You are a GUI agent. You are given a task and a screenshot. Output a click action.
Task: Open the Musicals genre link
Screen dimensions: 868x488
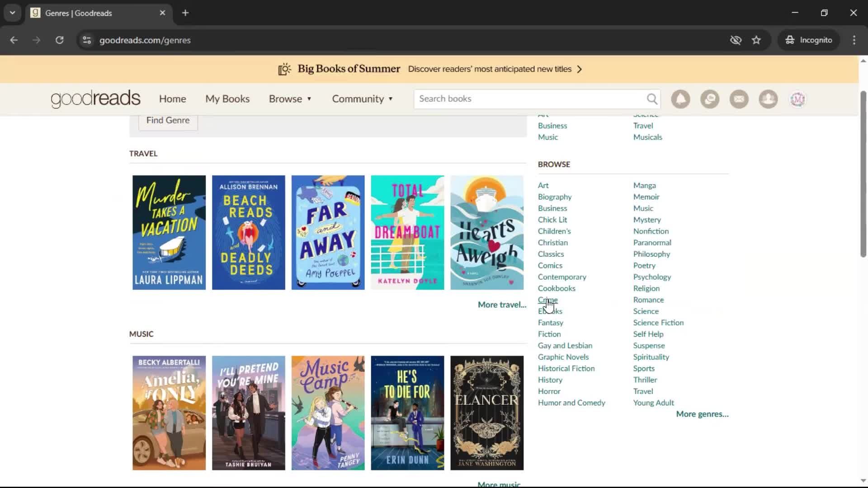(647, 137)
